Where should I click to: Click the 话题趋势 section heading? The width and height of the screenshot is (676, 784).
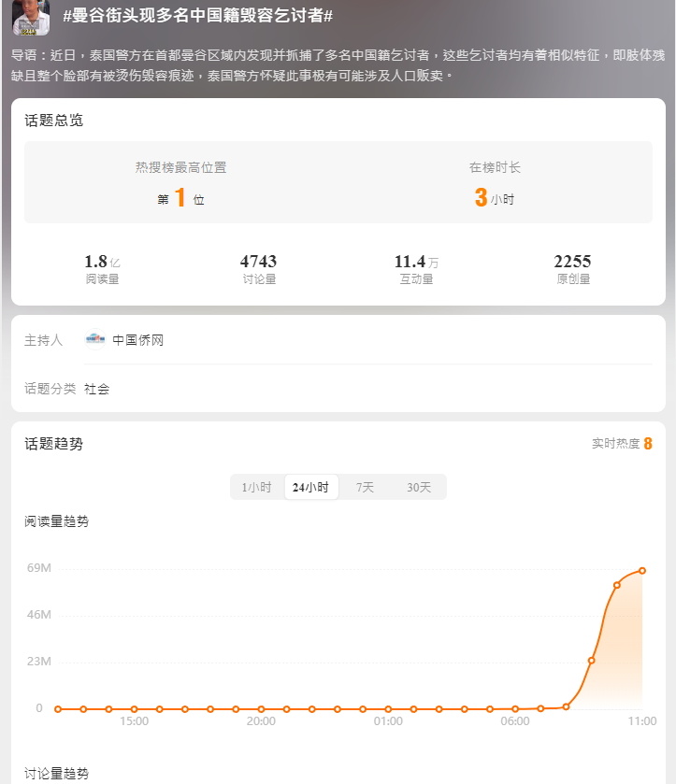53,444
